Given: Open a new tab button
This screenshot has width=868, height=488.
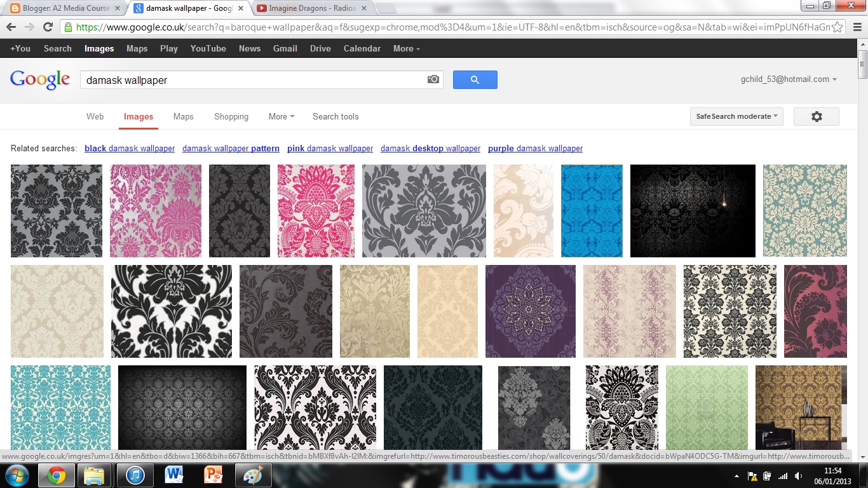Looking at the screenshot, I should point(386,8).
